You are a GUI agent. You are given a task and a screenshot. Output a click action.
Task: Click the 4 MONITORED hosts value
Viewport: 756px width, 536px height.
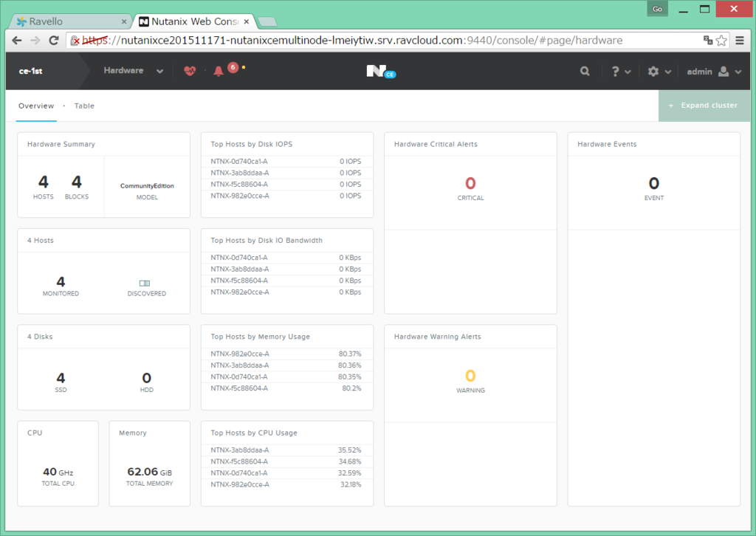(x=61, y=281)
